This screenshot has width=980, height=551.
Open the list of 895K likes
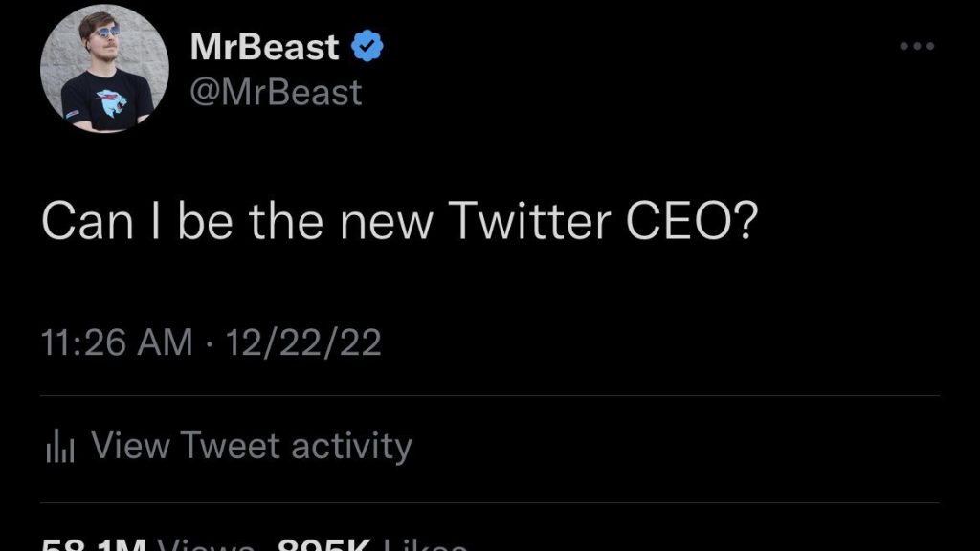(322, 547)
